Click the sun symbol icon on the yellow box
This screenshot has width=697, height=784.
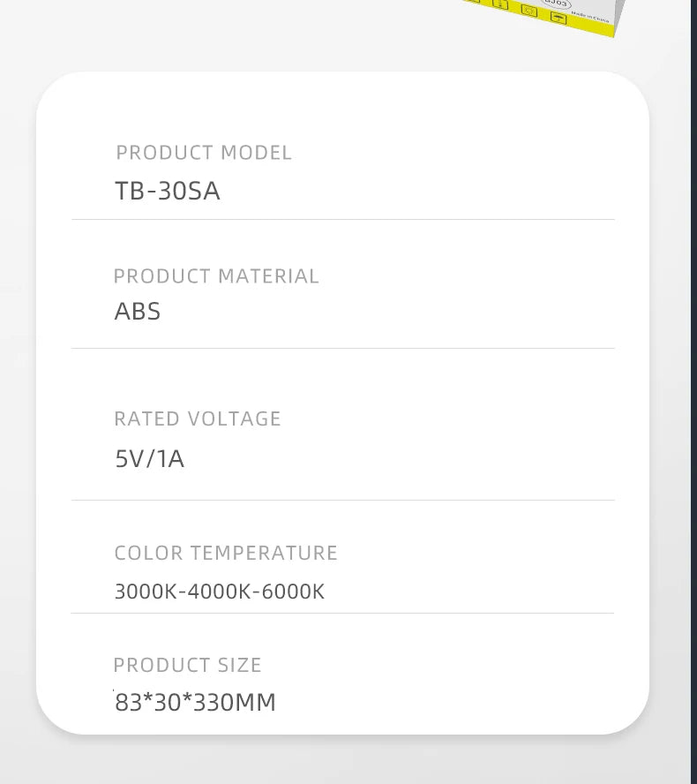pyautogui.click(x=528, y=11)
